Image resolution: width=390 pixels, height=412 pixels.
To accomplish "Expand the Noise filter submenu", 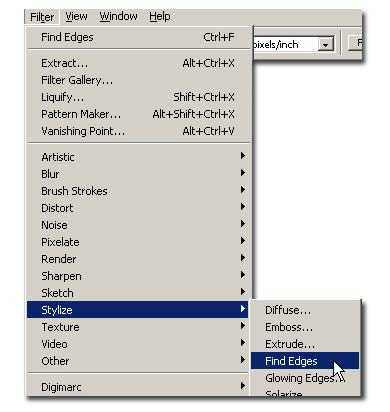I will [x=139, y=225].
